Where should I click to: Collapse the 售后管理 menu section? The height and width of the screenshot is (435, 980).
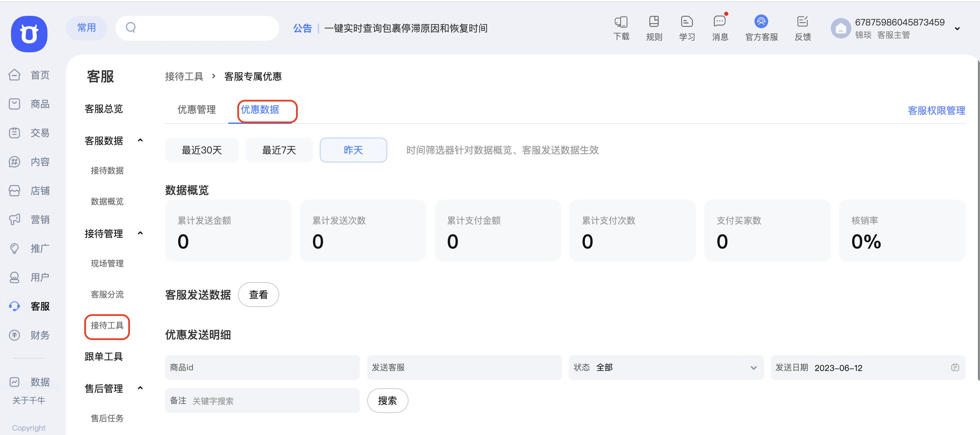coord(140,388)
